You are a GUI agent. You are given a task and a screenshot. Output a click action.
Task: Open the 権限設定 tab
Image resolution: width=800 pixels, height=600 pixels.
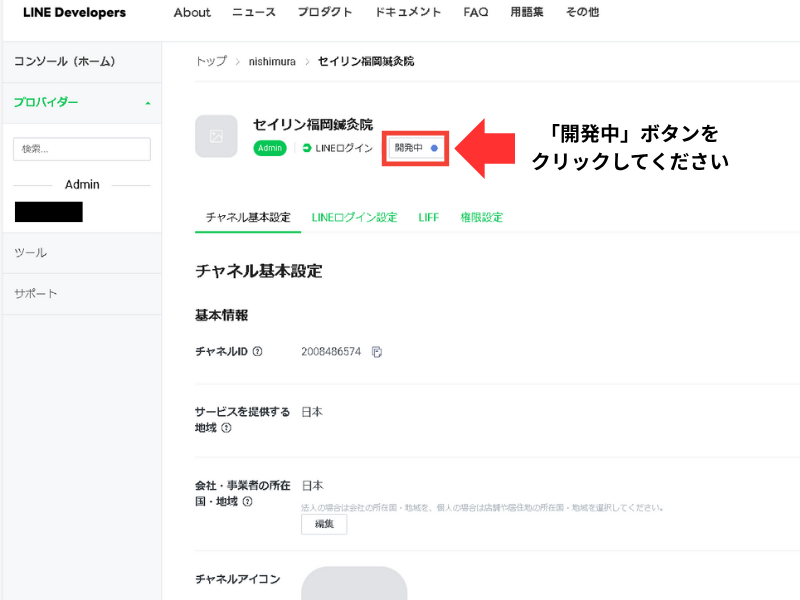[x=481, y=217]
